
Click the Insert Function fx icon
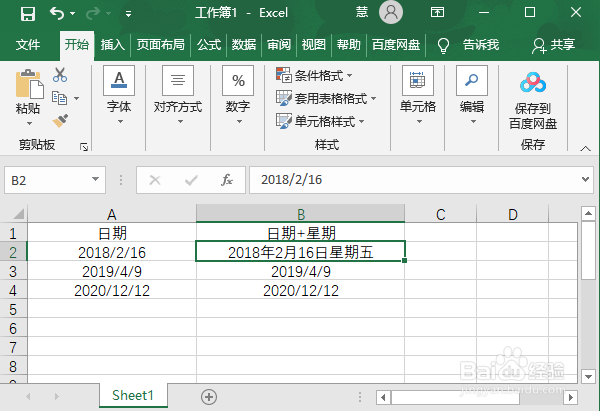[227, 180]
